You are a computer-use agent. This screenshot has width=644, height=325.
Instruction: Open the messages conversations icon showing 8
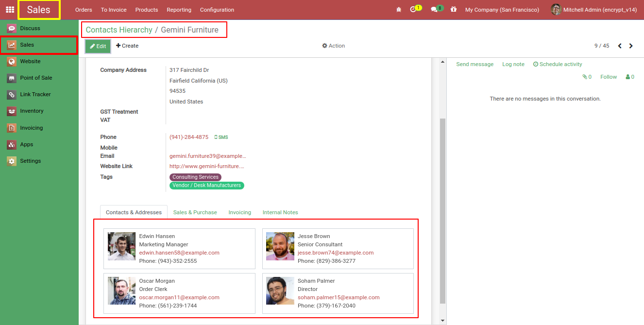point(435,8)
